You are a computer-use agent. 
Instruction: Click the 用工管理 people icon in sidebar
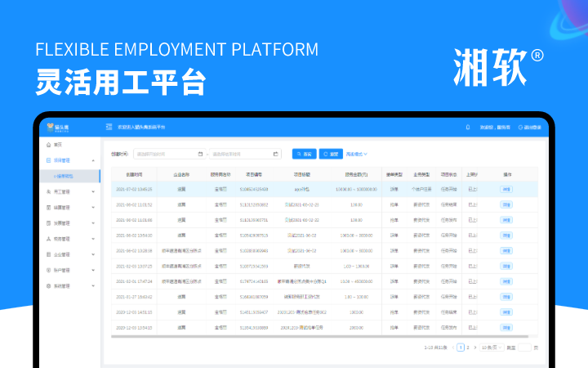48,191
